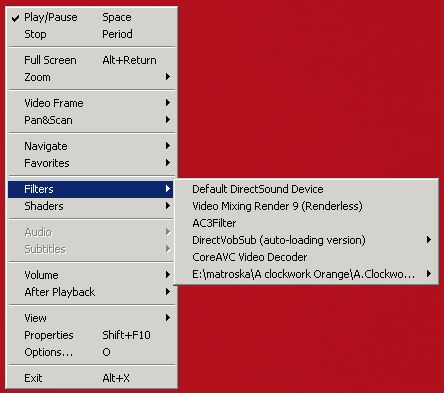The width and height of the screenshot is (444, 393).
Task: Open the View submenu
Action: coord(91,318)
